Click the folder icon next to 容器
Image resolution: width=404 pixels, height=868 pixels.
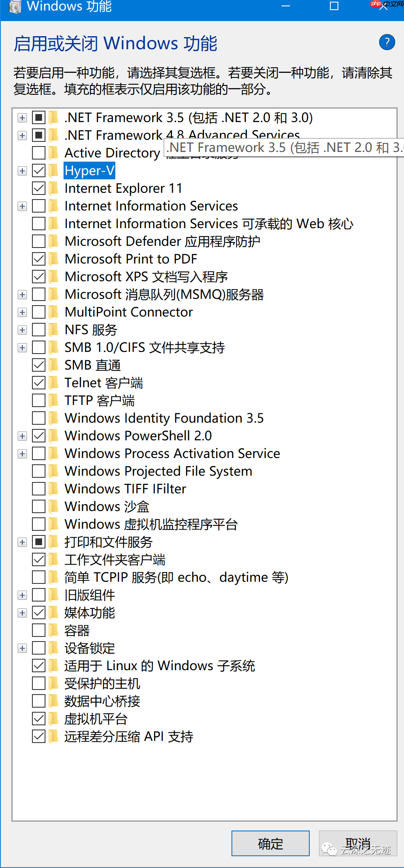click(x=53, y=630)
